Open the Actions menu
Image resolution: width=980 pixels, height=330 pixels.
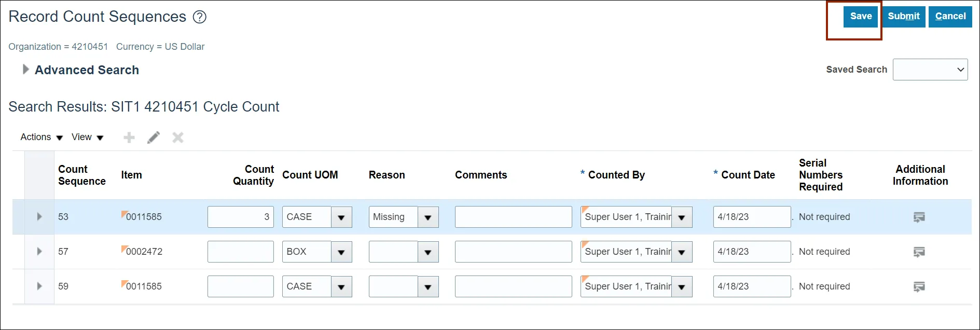[42, 137]
